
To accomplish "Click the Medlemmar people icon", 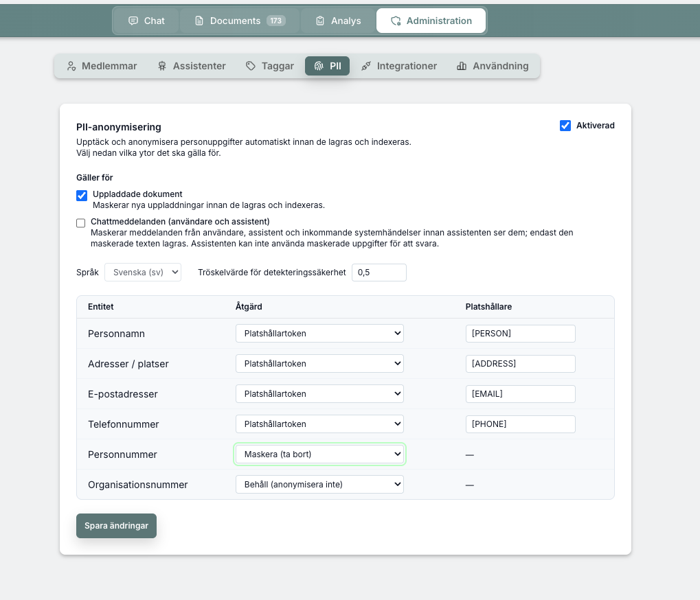I will [x=71, y=66].
